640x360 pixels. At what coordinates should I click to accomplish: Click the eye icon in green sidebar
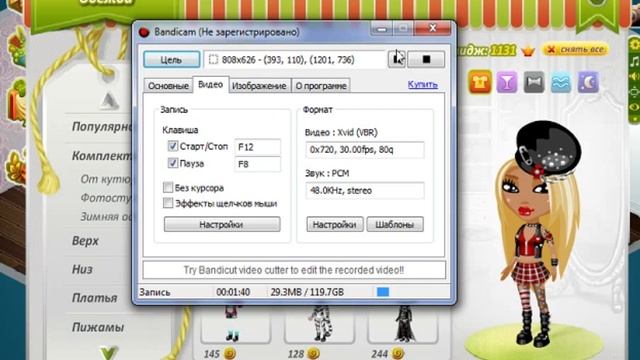(x=635, y=107)
